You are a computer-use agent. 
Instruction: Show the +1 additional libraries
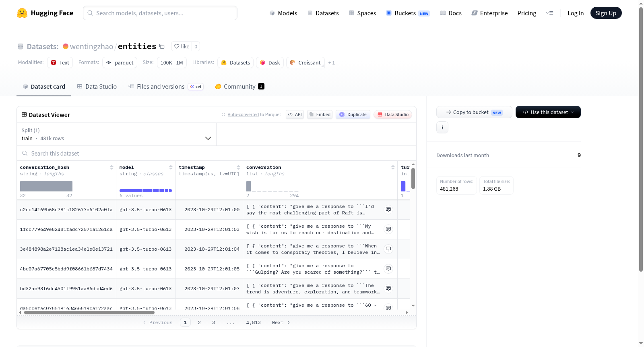tap(331, 63)
